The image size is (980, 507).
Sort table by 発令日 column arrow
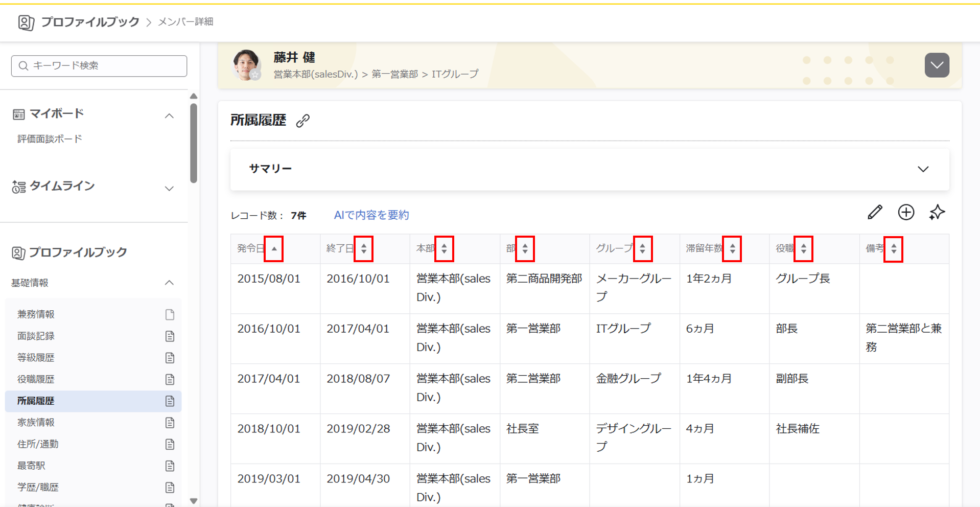(274, 249)
